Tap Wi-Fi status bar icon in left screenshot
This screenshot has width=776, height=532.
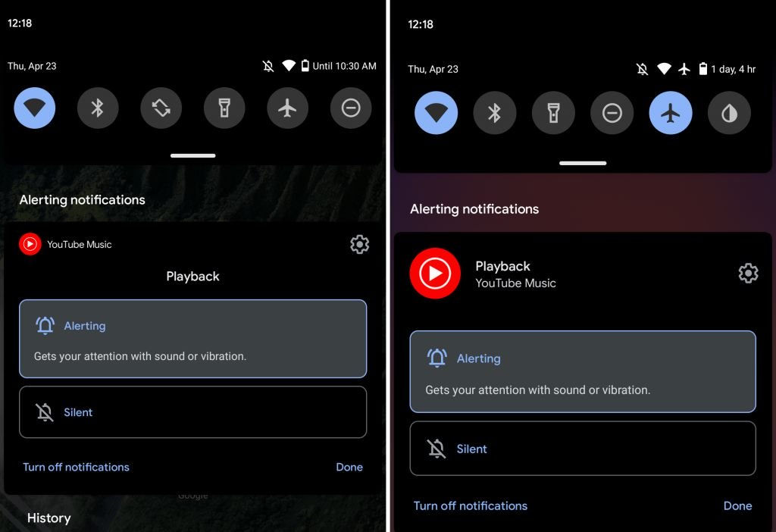point(289,65)
